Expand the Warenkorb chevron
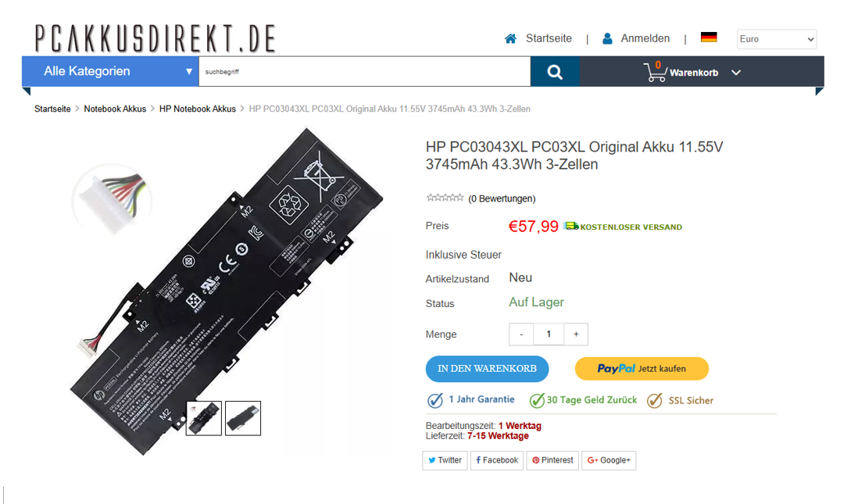Viewport: 851px width, 504px height. 736,73
